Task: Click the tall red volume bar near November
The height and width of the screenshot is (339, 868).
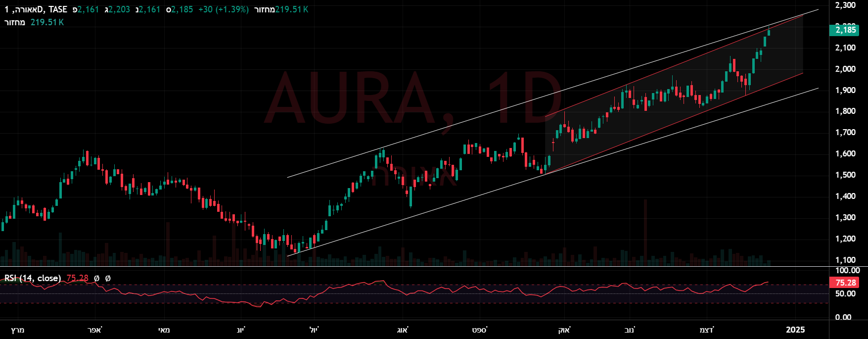Action: (645, 232)
